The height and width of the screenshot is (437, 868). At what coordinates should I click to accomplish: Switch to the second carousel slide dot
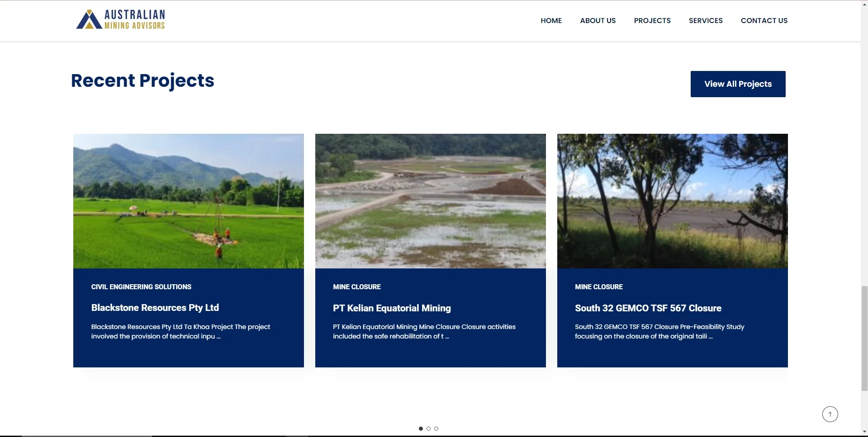428,428
